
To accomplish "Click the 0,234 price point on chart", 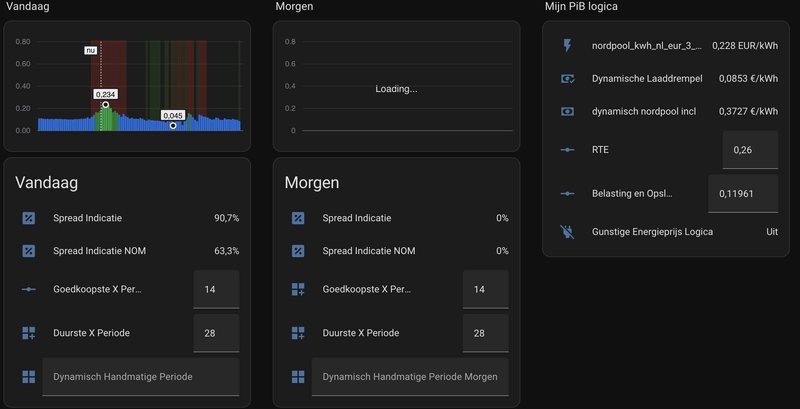I will (x=105, y=104).
